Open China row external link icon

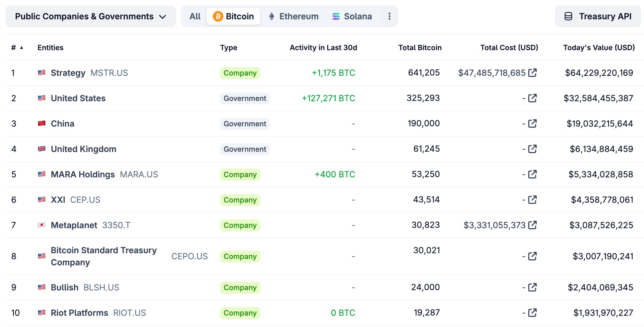[x=532, y=123]
